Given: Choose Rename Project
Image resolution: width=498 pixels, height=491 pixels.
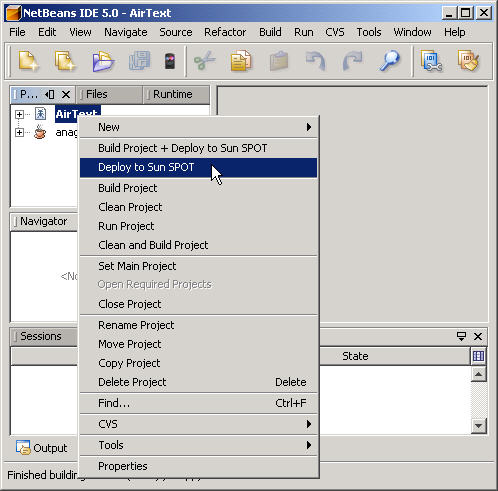Looking at the screenshot, I should pos(199,325).
